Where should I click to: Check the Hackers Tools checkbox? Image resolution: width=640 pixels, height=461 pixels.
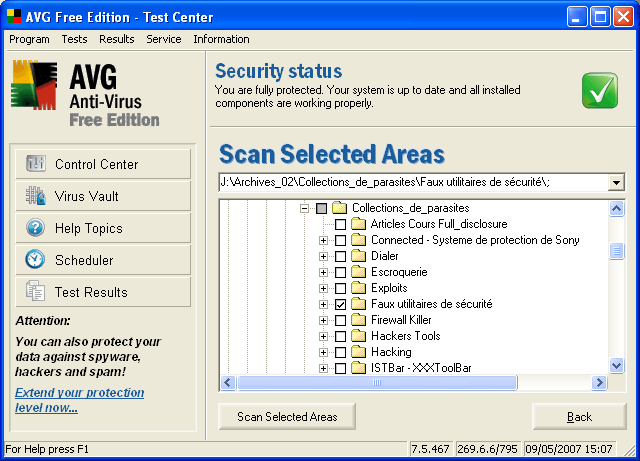coord(340,336)
